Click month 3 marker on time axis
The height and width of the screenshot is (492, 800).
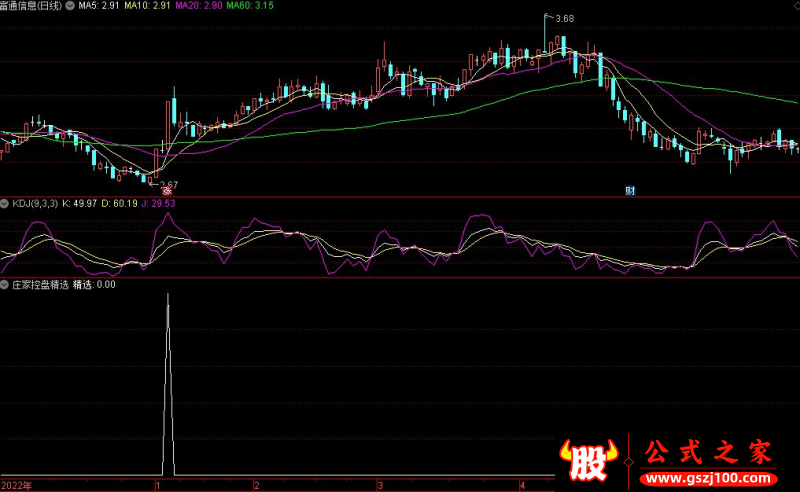(379, 485)
